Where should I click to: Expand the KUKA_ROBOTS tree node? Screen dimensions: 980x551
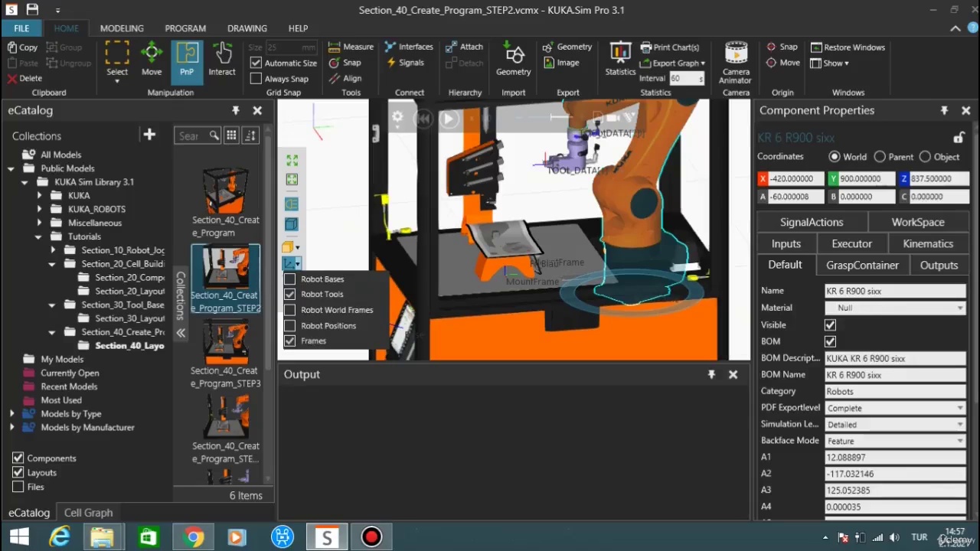point(39,209)
